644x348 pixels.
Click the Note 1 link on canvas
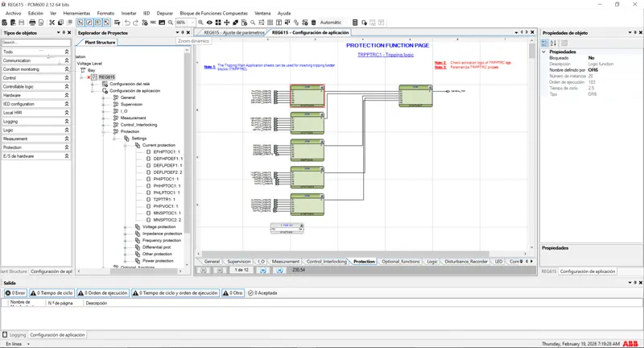(x=209, y=67)
